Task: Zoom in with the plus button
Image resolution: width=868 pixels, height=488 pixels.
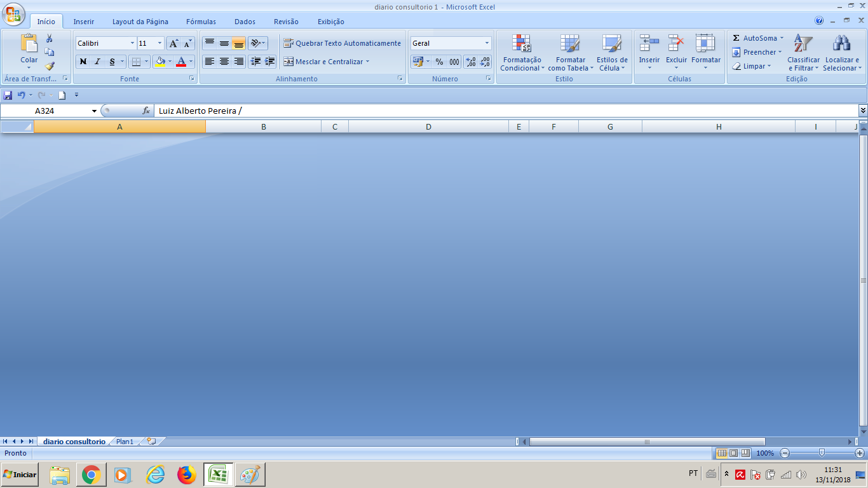Action: [x=860, y=453]
